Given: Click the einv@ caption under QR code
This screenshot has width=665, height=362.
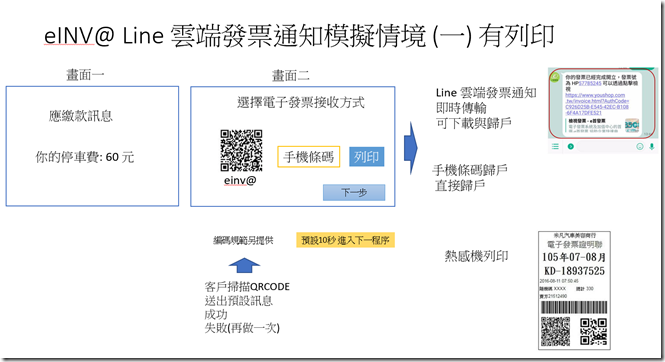Looking at the screenshot, I should coord(240,180).
